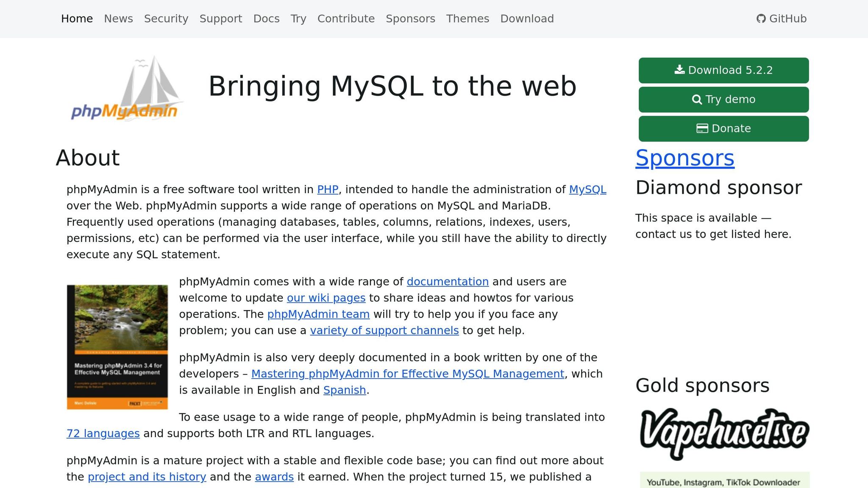Open the Sponsors heading link
868x488 pixels.
coord(684,158)
